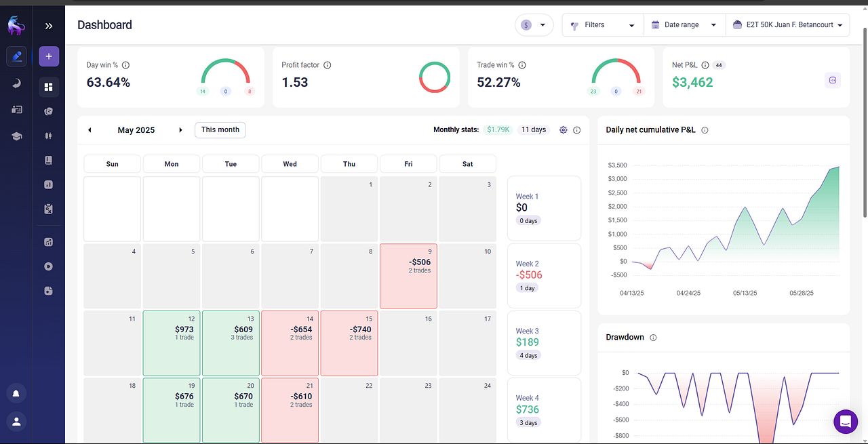Advance to June with the next-month arrow
Image resolution: width=868 pixels, height=444 pixels.
[x=181, y=129]
